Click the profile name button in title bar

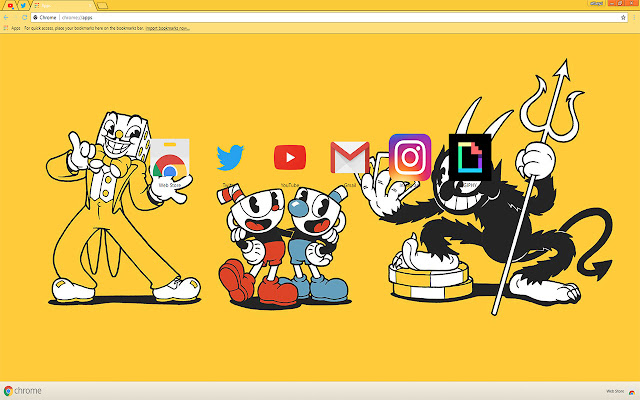click(x=596, y=3)
